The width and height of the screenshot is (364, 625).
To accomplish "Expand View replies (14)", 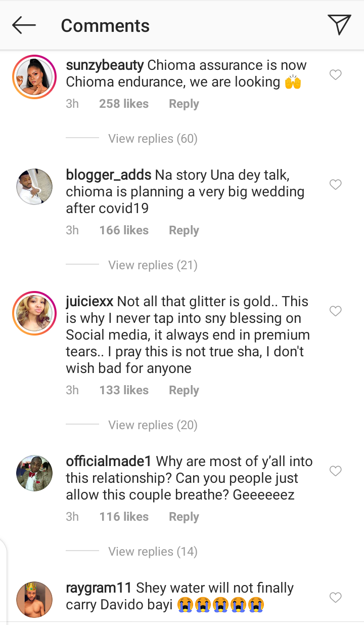I will click(153, 551).
